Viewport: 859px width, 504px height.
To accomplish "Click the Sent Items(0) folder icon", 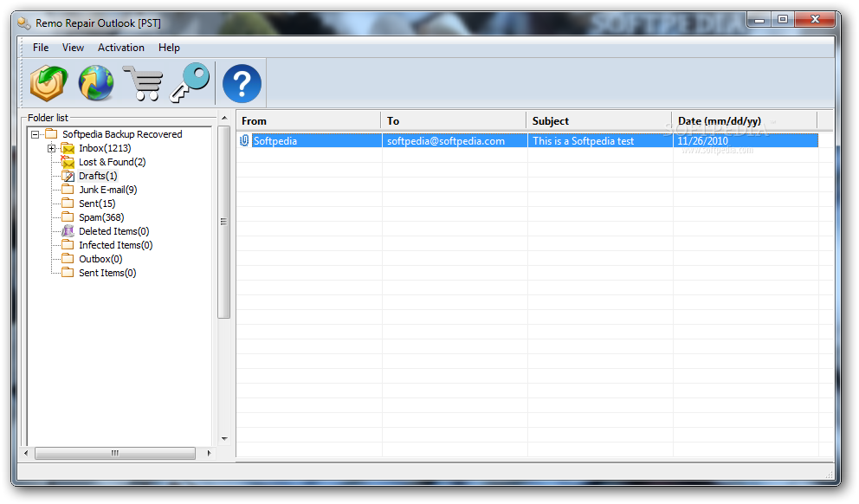I will click(x=68, y=272).
